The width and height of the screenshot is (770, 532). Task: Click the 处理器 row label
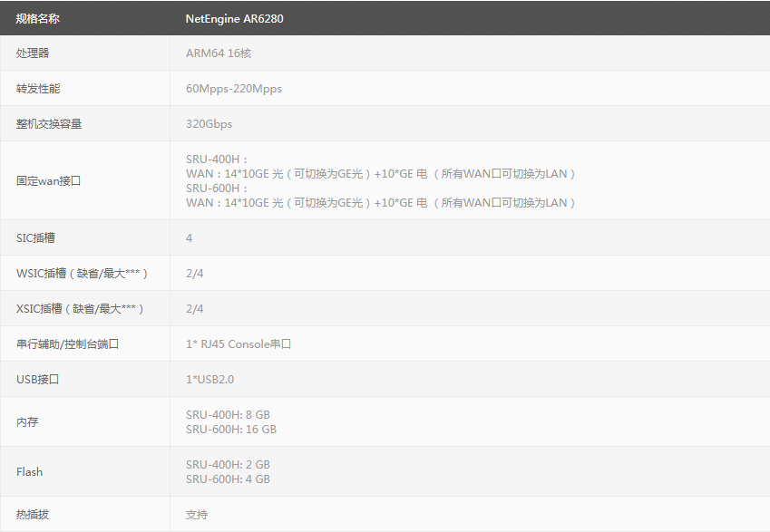(x=33, y=53)
